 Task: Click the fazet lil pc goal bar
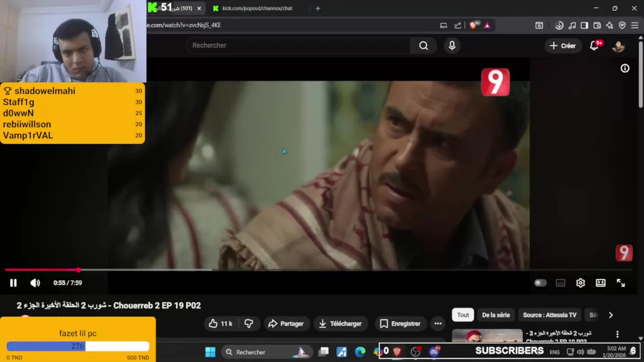78,346
